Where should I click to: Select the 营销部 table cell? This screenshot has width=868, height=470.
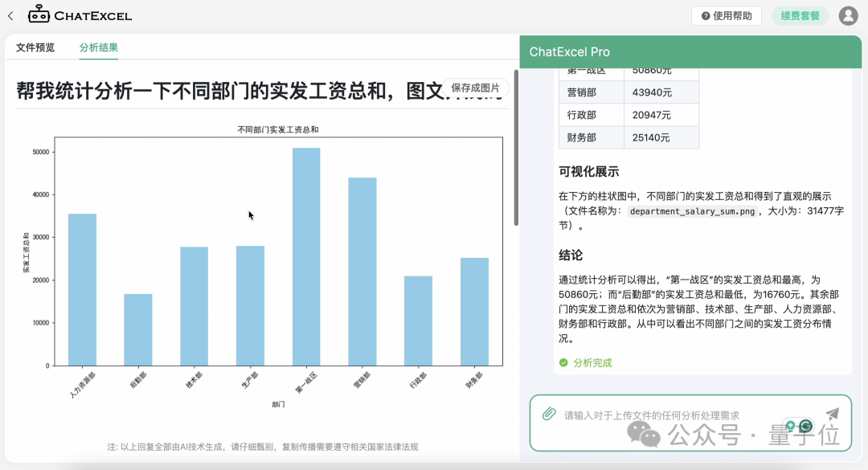(592, 92)
